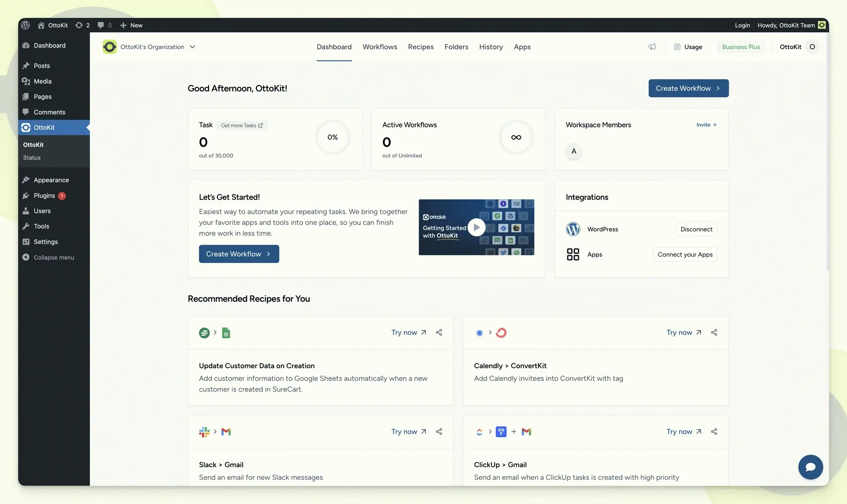This screenshot has width=847, height=504.
Task: Open the live chat bubble
Action: click(810, 467)
